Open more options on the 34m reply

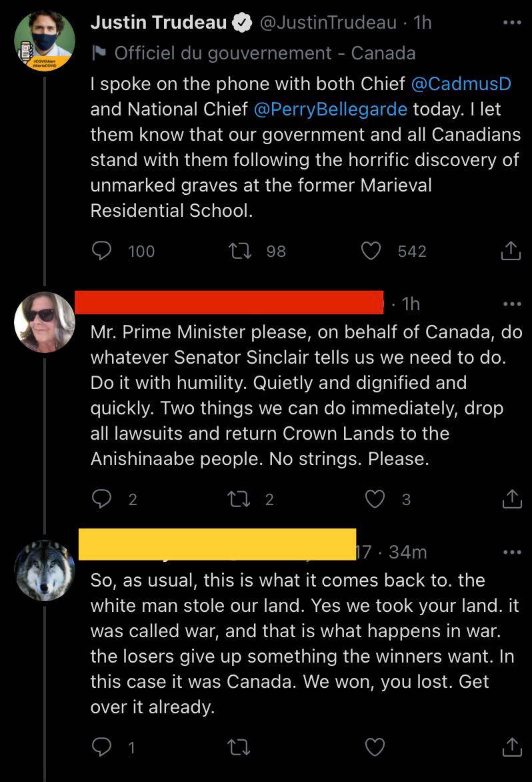pos(511,552)
